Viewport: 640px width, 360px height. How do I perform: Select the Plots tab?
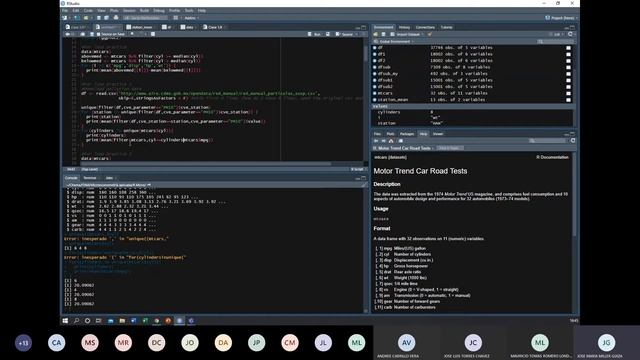pos(391,134)
